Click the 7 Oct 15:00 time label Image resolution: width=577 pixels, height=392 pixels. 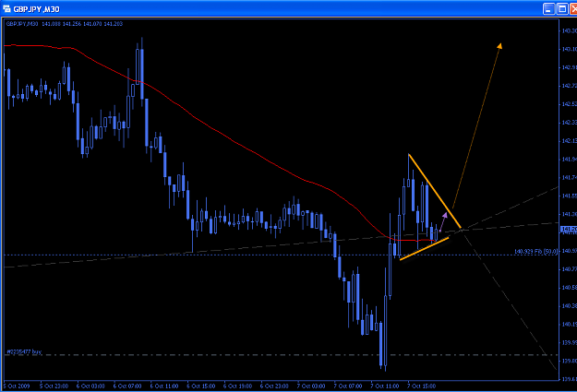(x=422, y=386)
